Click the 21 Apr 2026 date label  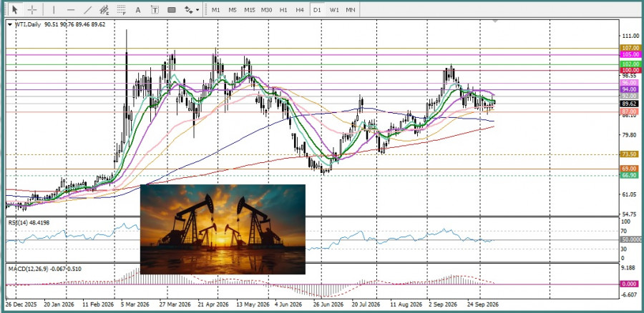[213, 305]
